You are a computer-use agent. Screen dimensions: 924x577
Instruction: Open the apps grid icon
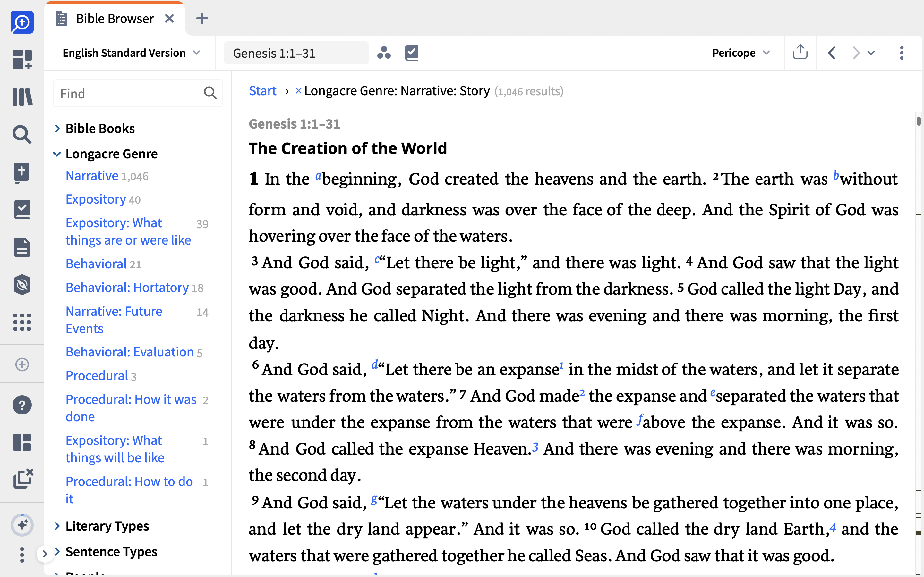point(22,322)
